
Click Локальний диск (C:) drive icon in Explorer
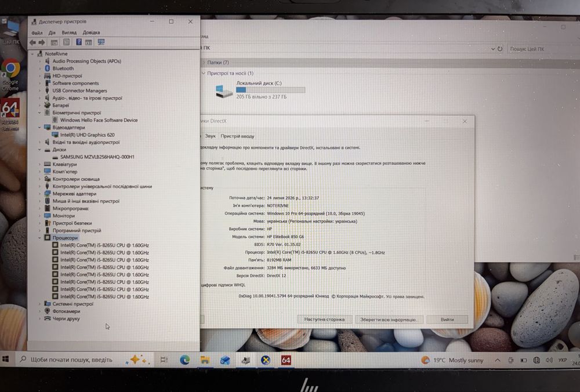point(224,92)
